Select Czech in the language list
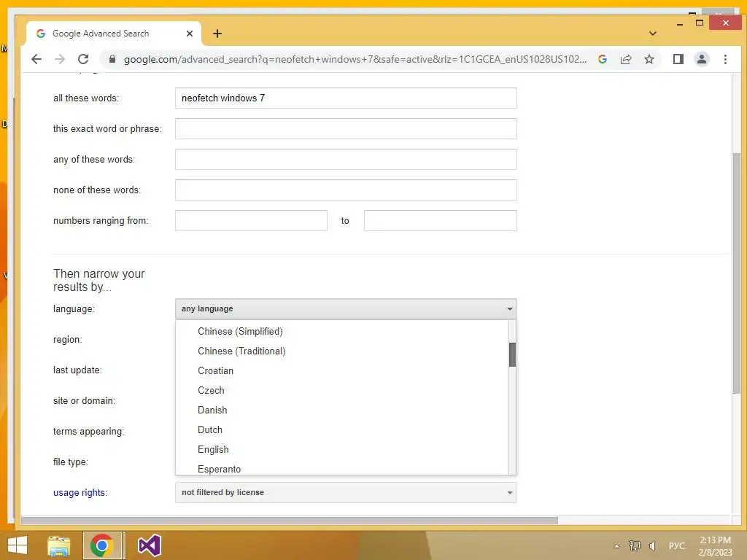The width and height of the screenshot is (747, 560). (341, 391)
